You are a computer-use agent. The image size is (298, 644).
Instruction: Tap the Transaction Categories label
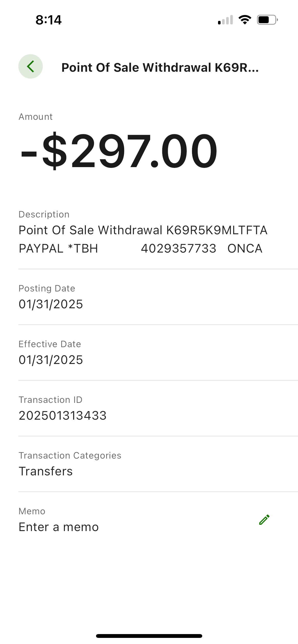(70, 456)
